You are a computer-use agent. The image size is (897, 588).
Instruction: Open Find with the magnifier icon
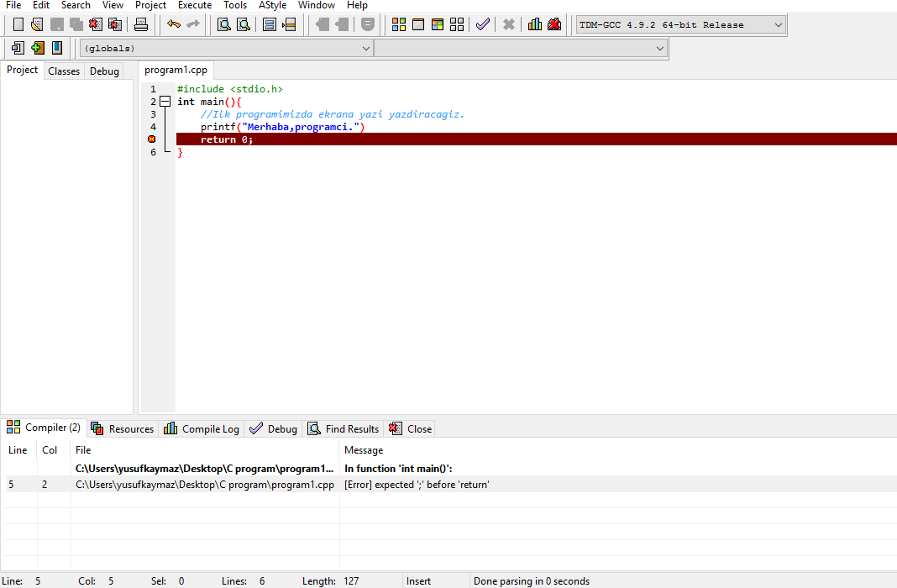[x=223, y=24]
